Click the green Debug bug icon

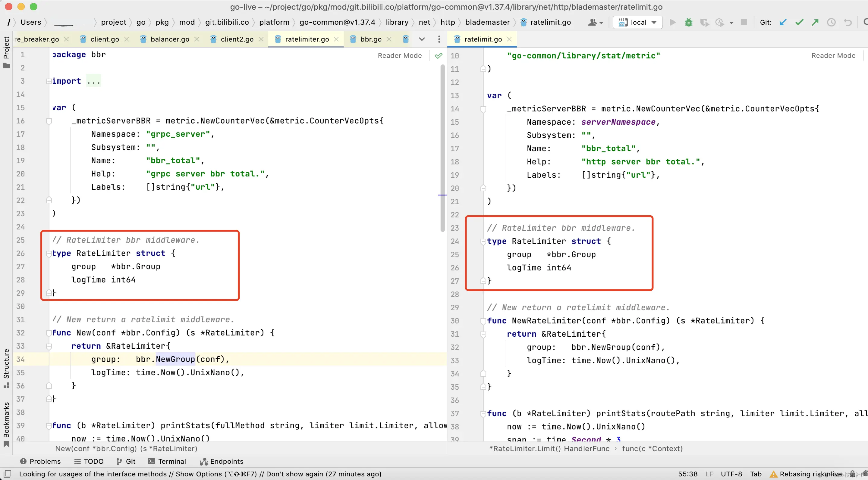pos(688,22)
